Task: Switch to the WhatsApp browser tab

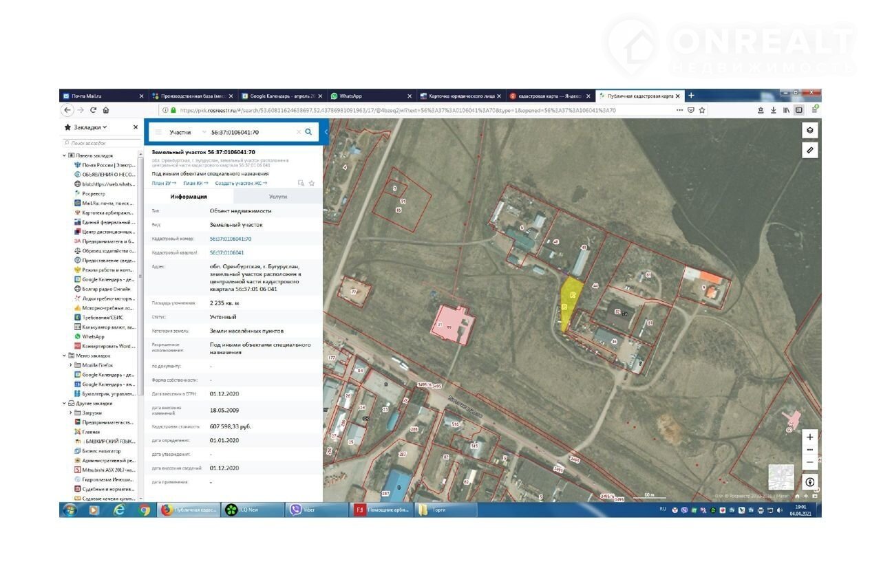Action: click(x=368, y=96)
